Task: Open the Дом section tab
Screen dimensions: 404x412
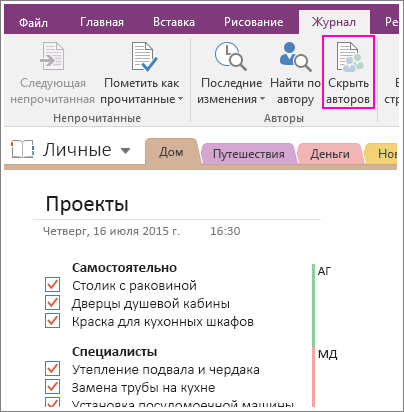Action: coord(171,152)
